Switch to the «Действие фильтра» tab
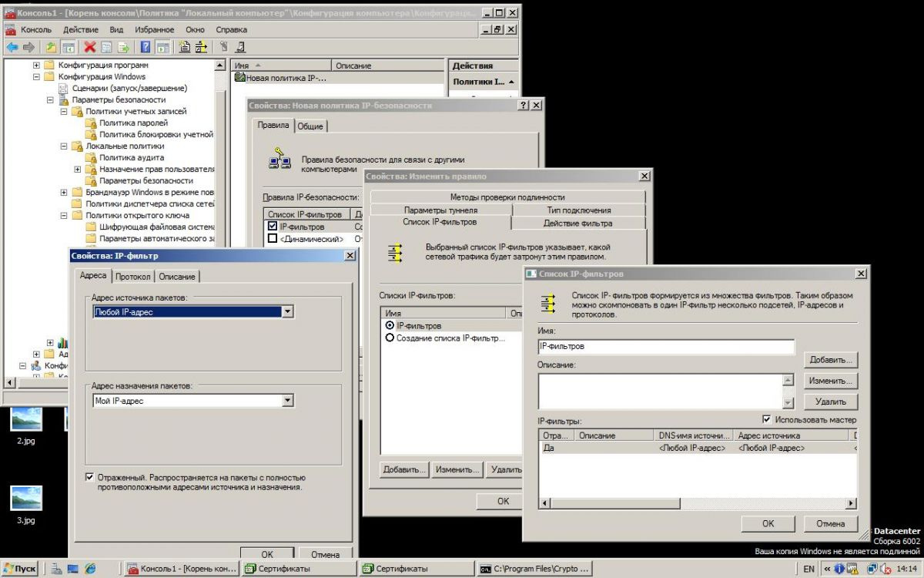This screenshot has height=578, width=924. (x=577, y=221)
